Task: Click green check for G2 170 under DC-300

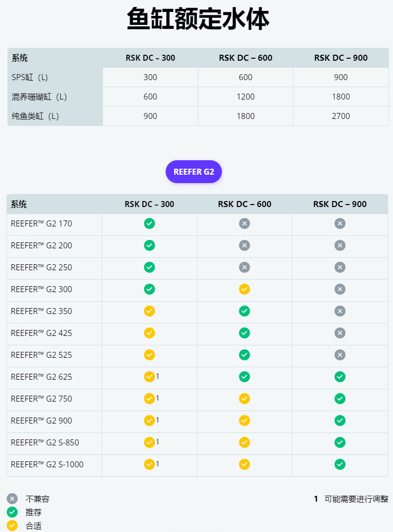Action: 150,223
